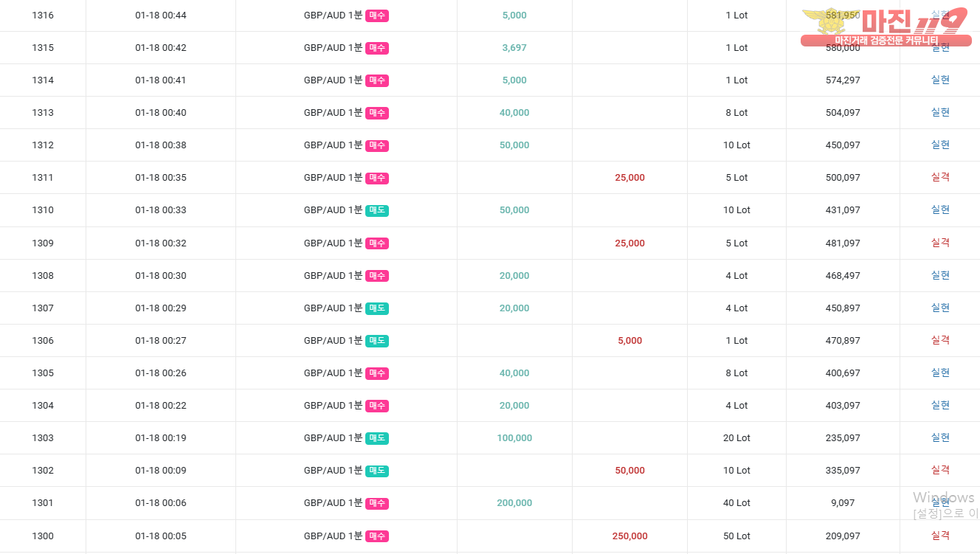The image size is (980, 554).
Task: Click the 실현 status in row 1314
Action: point(940,80)
